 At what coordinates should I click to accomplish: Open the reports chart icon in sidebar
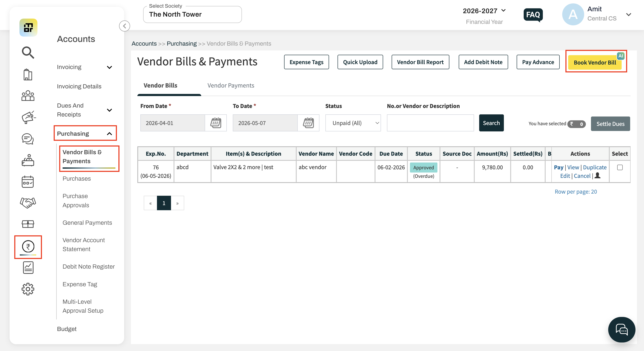28,268
